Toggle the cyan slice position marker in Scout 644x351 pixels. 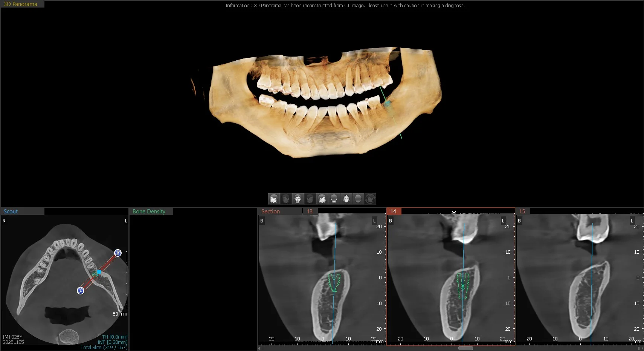(x=99, y=271)
